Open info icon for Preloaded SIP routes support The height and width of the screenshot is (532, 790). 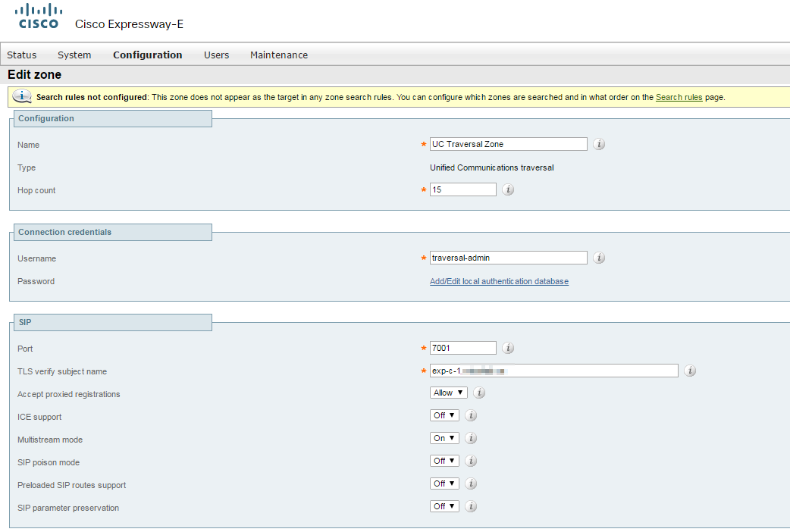coord(471,483)
